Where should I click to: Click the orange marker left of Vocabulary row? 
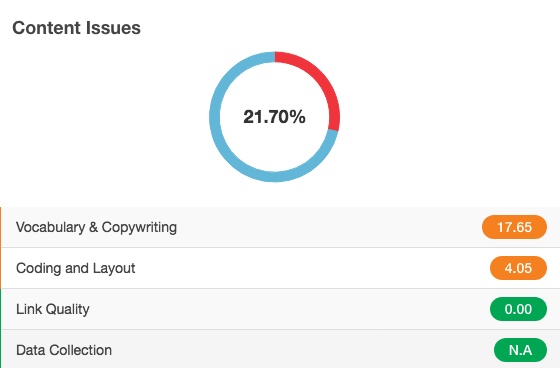[1, 227]
